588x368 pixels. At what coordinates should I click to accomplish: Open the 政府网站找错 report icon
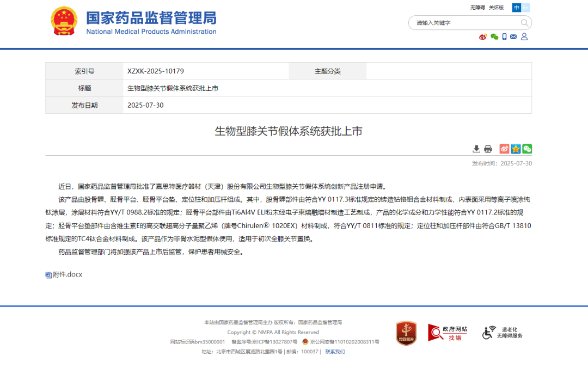pyautogui.click(x=448, y=333)
